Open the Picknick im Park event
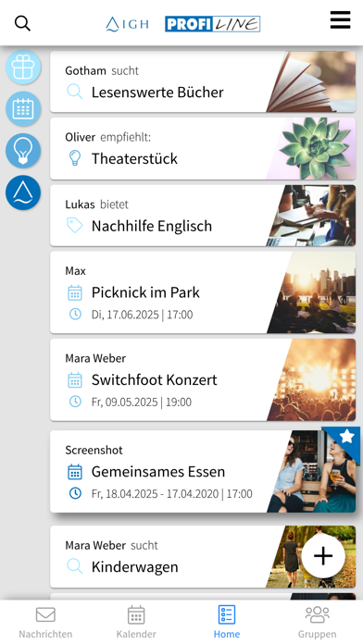This screenshot has width=363, height=644. pos(203,292)
